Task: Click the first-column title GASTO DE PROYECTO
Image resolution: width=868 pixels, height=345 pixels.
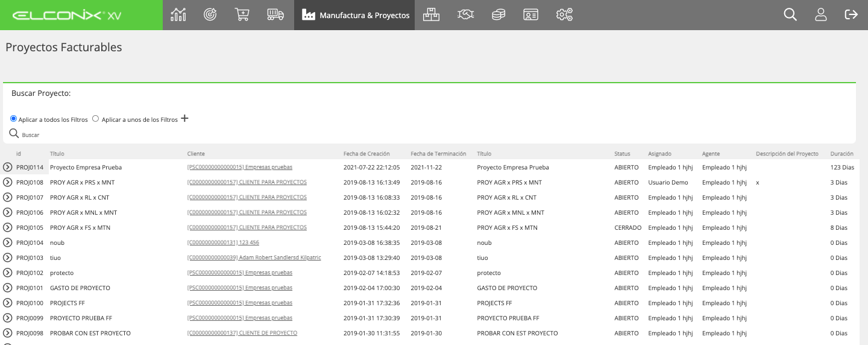Action: tap(80, 288)
